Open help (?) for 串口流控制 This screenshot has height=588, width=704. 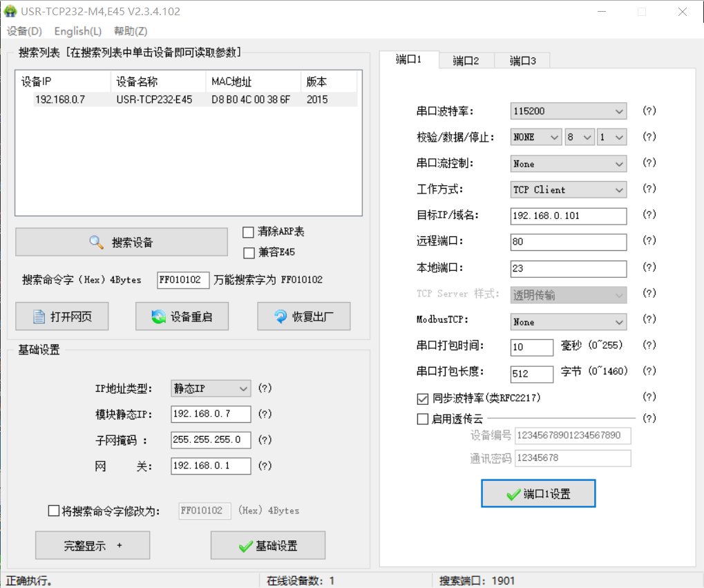(x=649, y=162)
